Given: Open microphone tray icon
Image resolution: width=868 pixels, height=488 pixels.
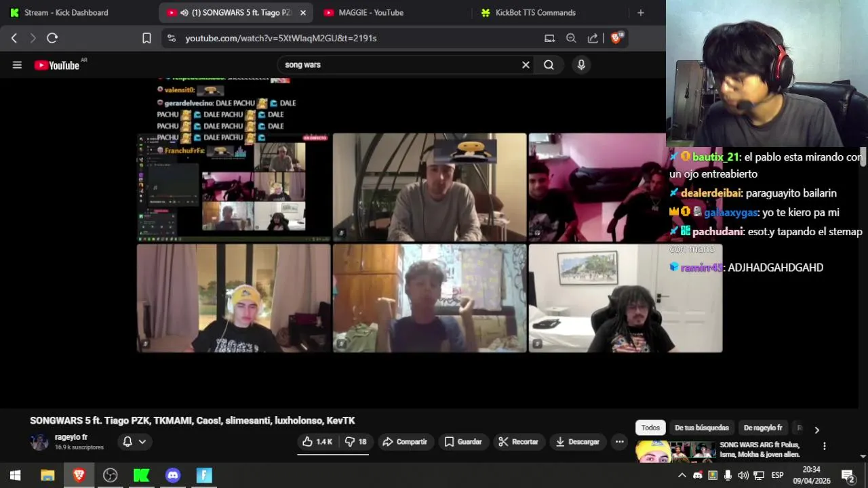Looking at the screenshot, I should click(728, 475).
